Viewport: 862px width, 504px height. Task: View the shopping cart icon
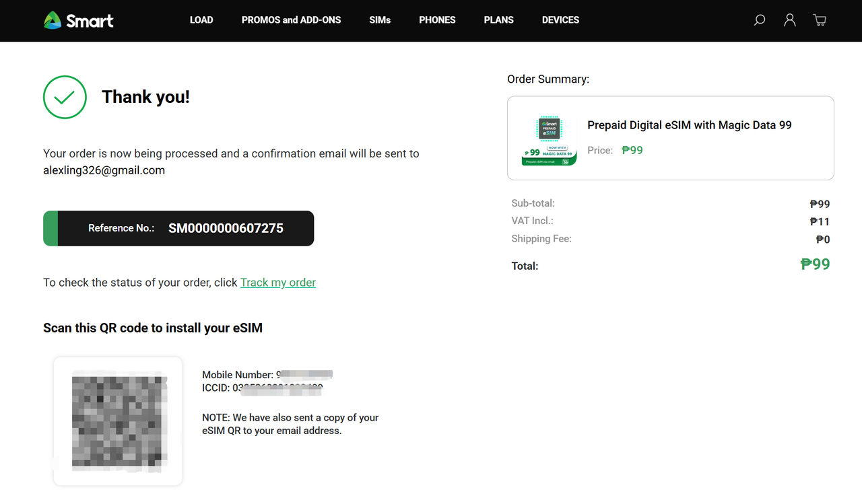pos(820,20)
